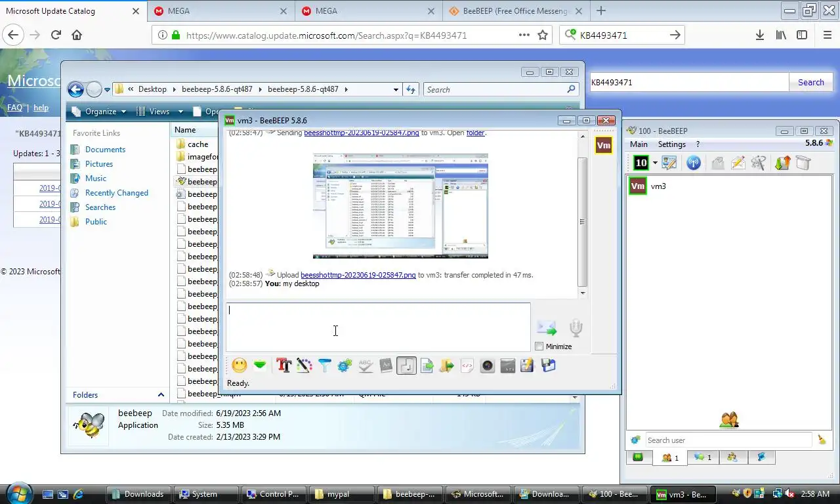
Task: Open beesshottmp link in the upload message
Action: pyautogui.click(x=358, y=275)
